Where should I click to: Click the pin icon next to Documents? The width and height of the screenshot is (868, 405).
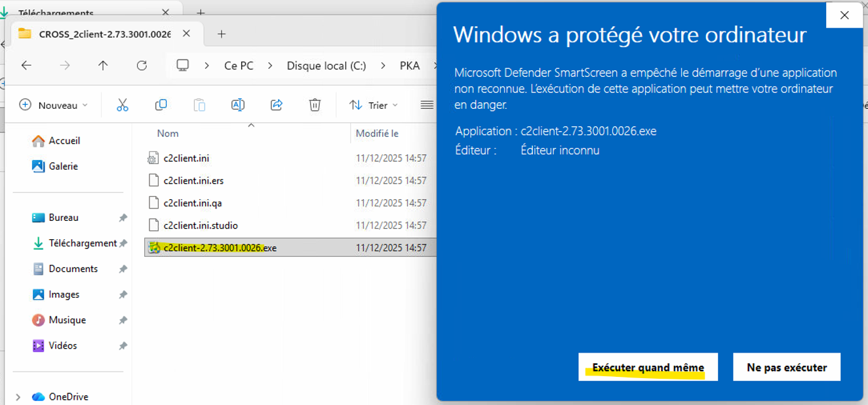coord(123,269)
